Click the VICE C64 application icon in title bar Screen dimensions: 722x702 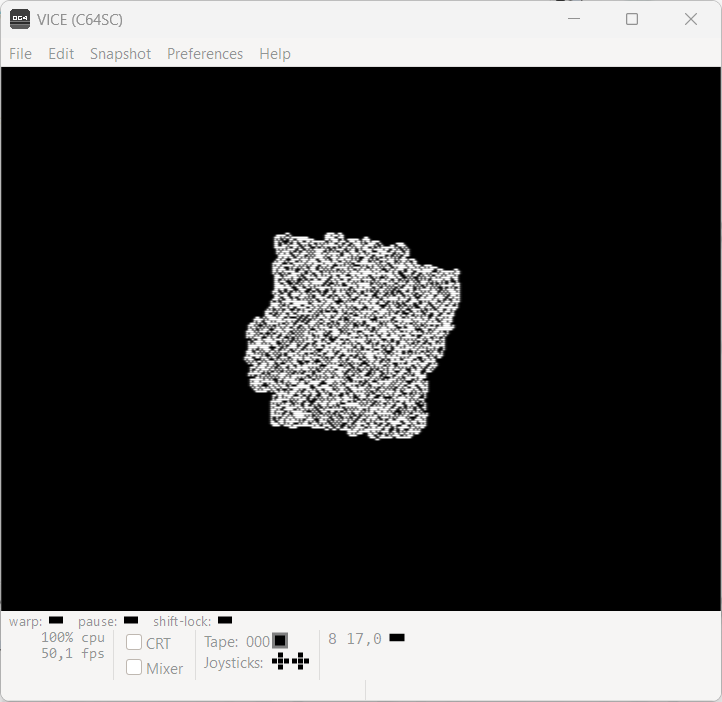point(20,19)
